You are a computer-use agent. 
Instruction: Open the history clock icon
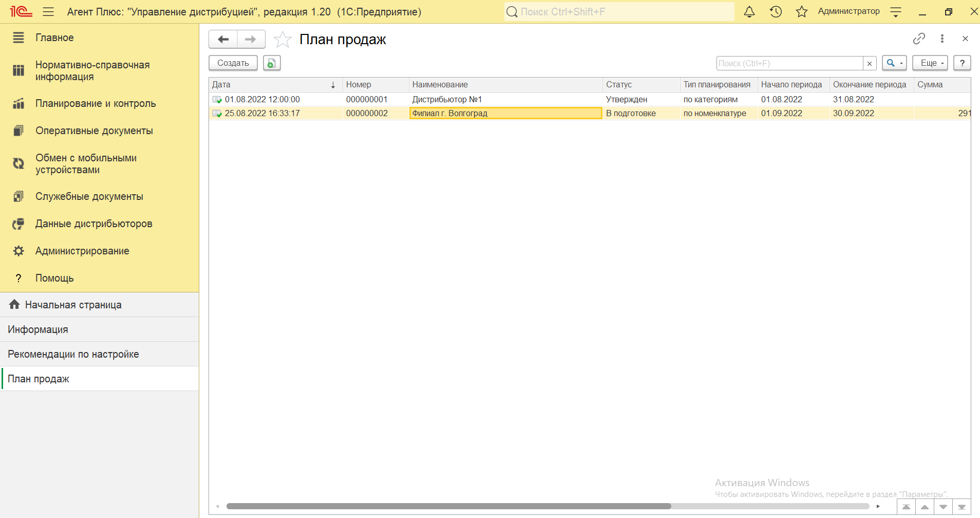776,11
